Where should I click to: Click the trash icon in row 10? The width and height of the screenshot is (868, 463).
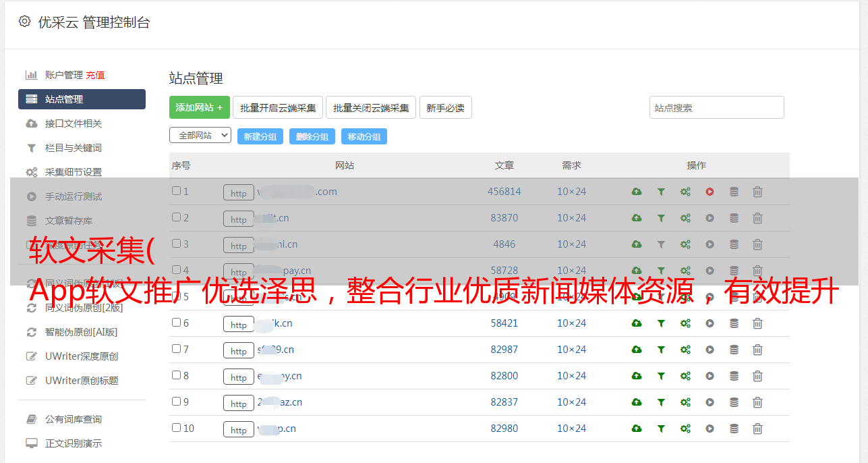(x=757, y=429)
